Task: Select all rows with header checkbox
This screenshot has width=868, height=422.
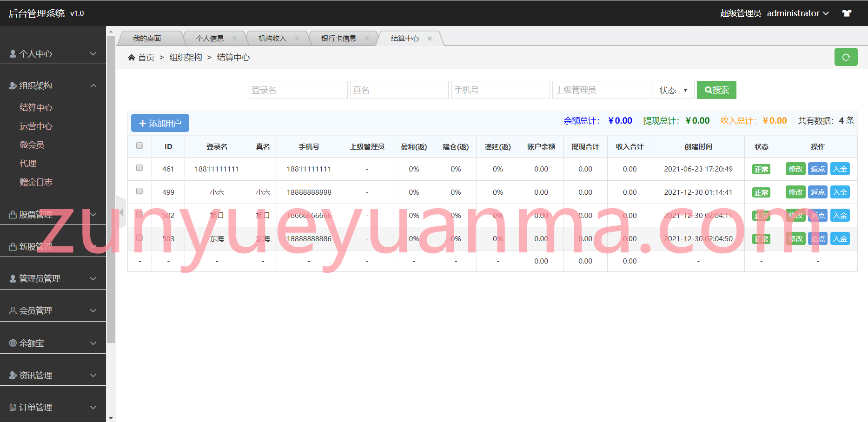Action: click(x=139, y=145)
